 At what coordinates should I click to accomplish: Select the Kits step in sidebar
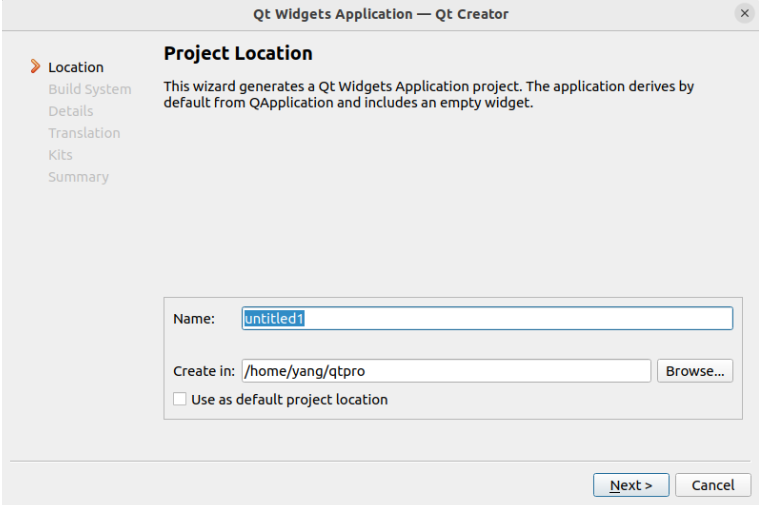tap(60, 155)
